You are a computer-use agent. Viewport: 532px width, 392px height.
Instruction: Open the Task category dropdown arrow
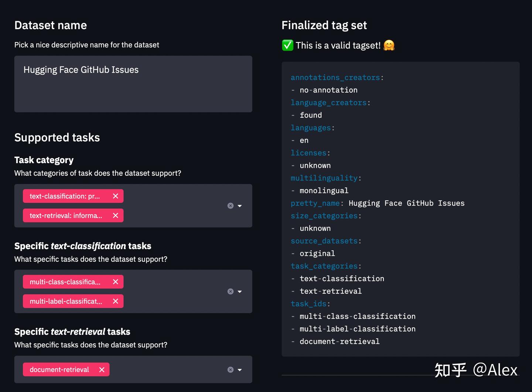point(241,206)
